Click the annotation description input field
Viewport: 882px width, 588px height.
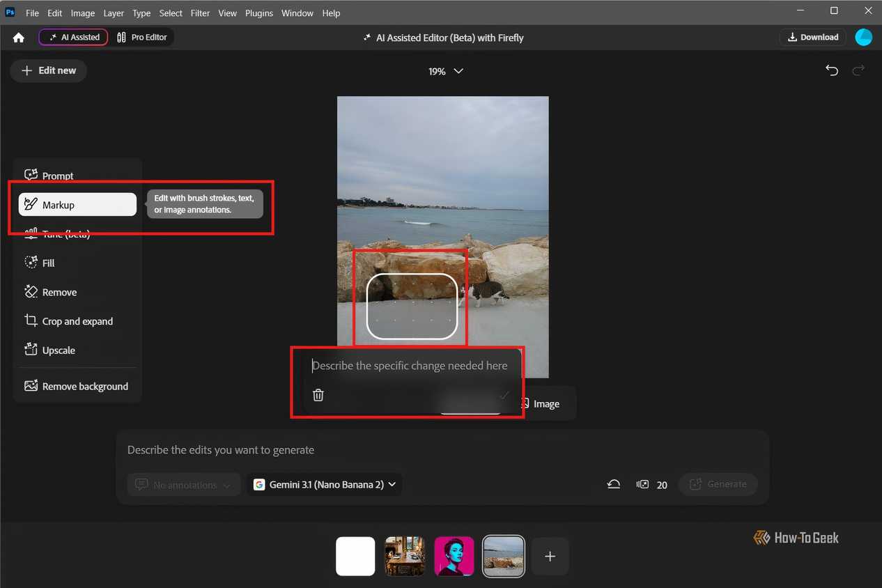411,366
